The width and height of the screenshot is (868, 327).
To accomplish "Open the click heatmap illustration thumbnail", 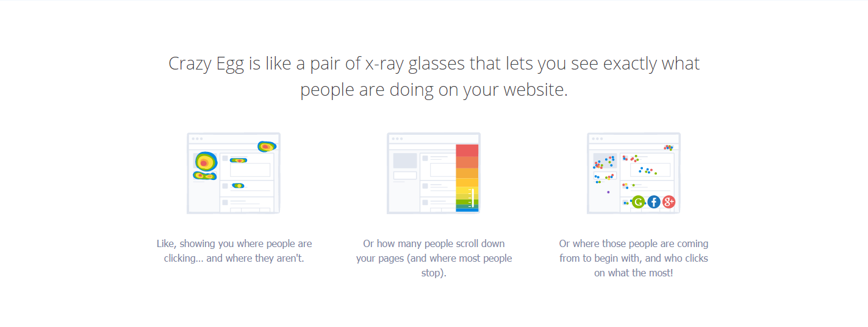I will coord(233,173).
